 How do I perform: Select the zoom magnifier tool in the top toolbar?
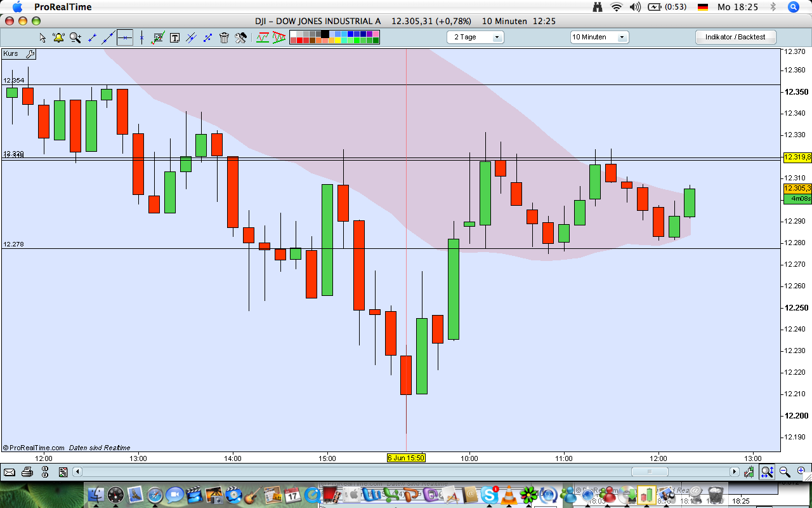[x=75, y=37]
